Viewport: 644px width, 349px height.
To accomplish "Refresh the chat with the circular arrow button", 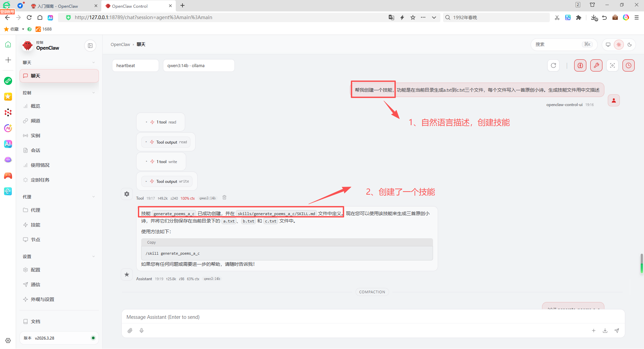I will click(553, 65).
